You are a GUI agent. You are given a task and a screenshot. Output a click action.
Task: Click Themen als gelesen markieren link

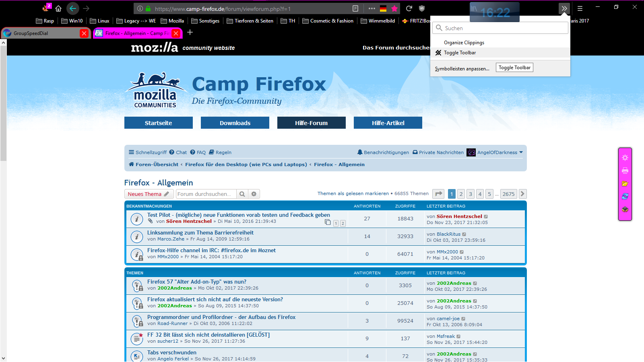[353, 193]
